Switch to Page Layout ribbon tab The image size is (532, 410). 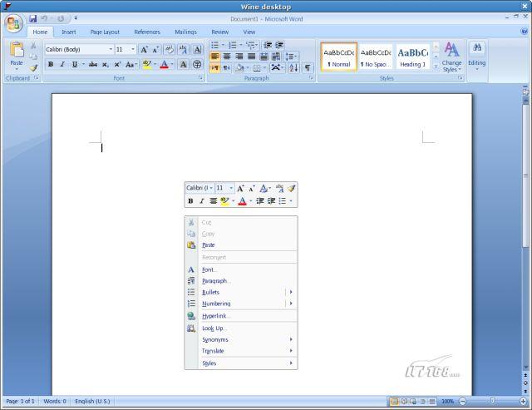(x=105, y=32)
